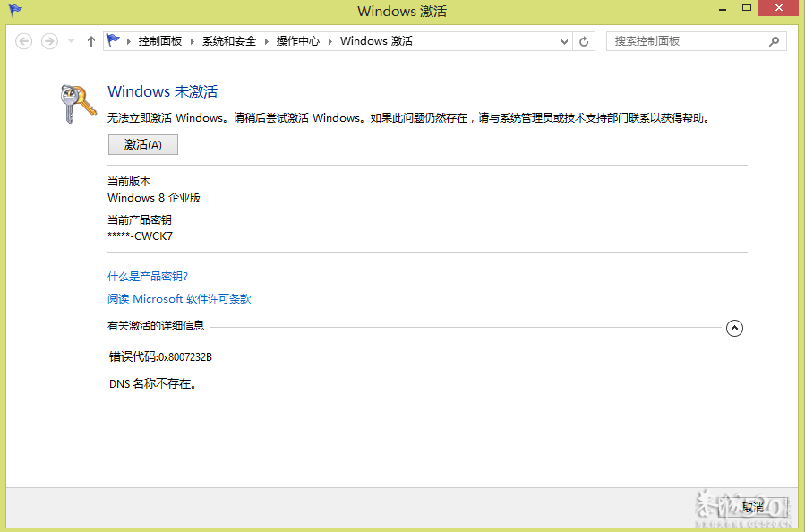Click the Windows 8 企业版 text

tap(154, 198)
